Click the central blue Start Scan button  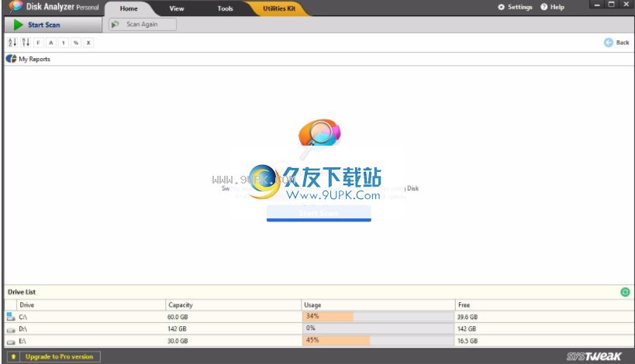[319, 213]
